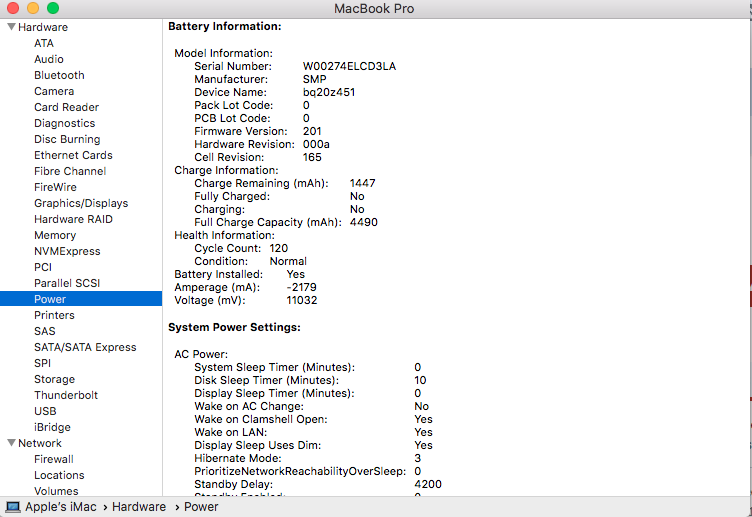
Task: Click the device name bq20z451
Action: (329, 92)
